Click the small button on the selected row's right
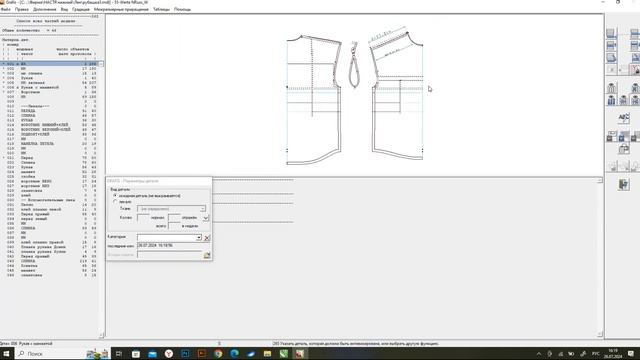640x360 pixels. (x=101, y=64)
